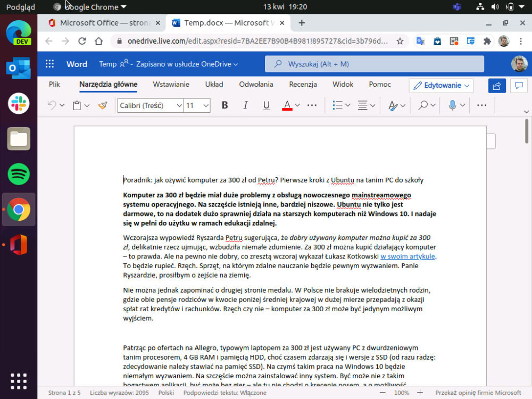Change proofing language Polski

166,393
